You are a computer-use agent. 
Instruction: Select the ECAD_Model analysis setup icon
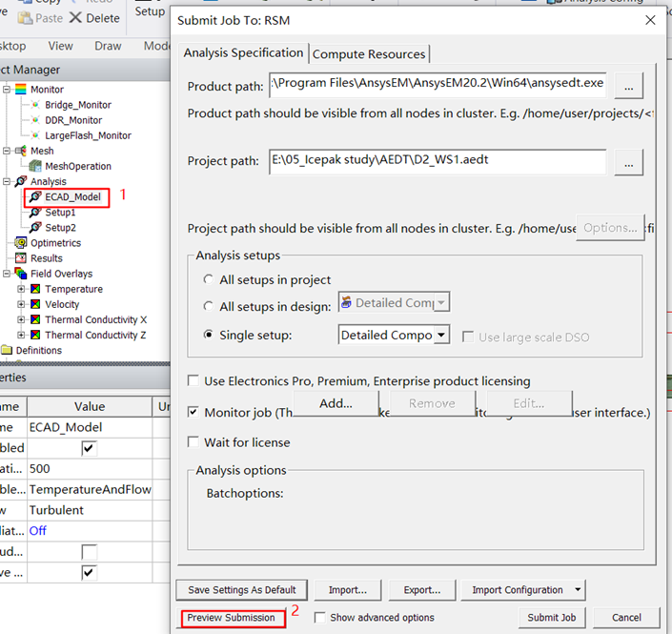35,197
